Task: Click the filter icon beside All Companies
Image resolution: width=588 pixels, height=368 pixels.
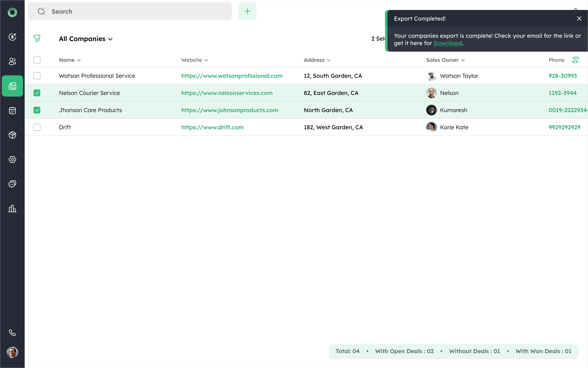Action: pos(37,38)
